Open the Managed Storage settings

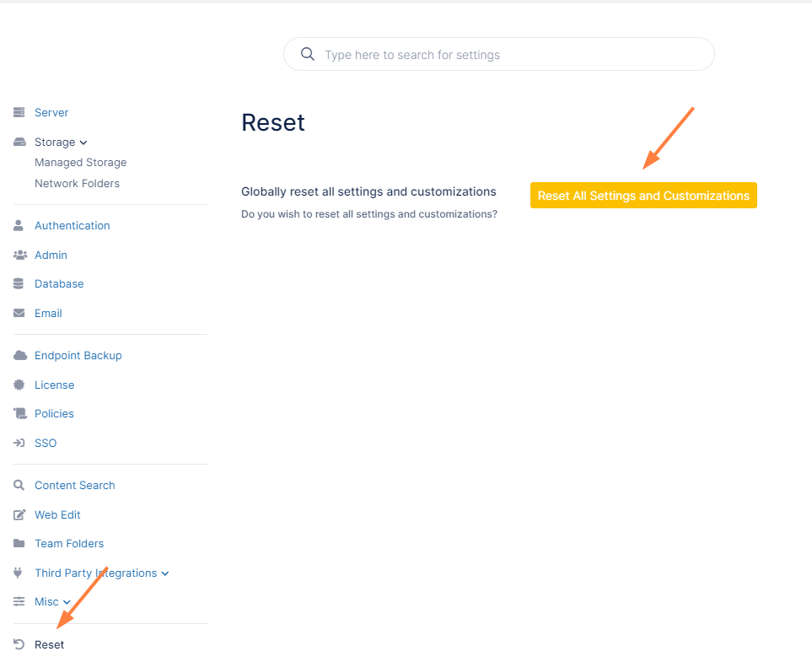80,162
